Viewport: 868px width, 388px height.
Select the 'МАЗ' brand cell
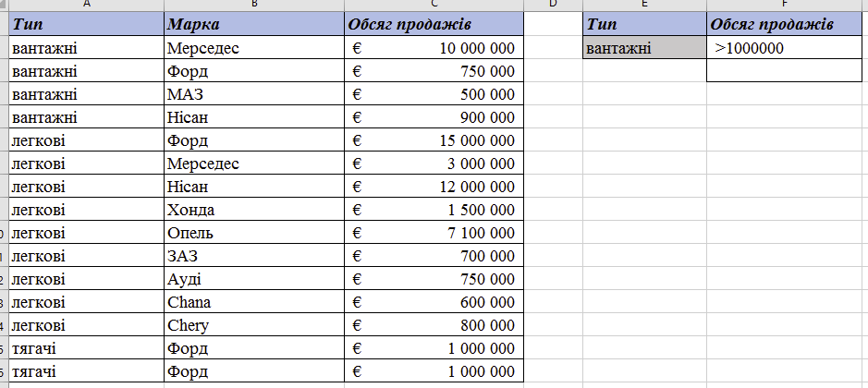(x=254, y=94)
